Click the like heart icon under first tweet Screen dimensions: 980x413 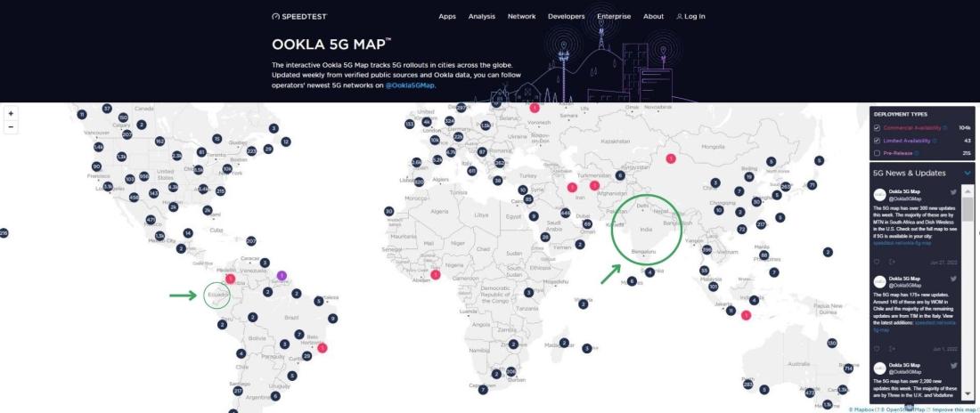tap(877, 262)
